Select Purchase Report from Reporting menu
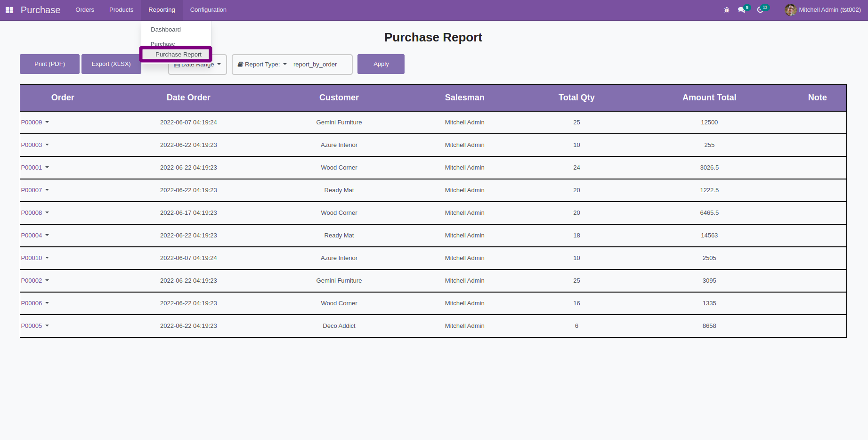The width and height of the screenshot is (868, 440). pyautogui.click(x=178, y=55)
